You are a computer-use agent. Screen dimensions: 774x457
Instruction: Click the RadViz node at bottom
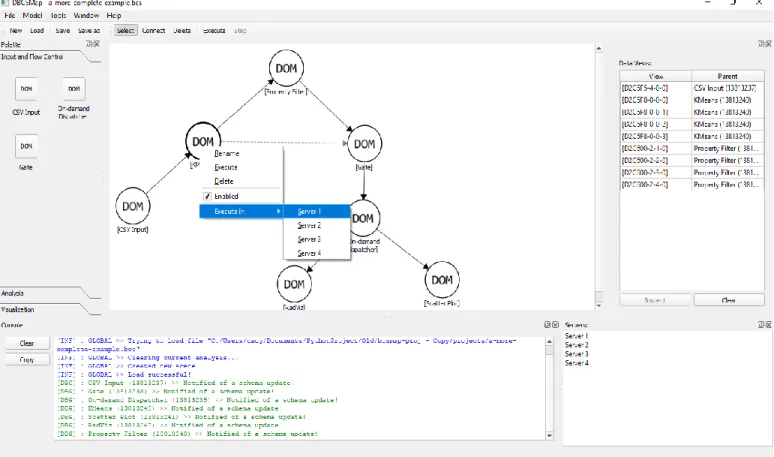294,284
